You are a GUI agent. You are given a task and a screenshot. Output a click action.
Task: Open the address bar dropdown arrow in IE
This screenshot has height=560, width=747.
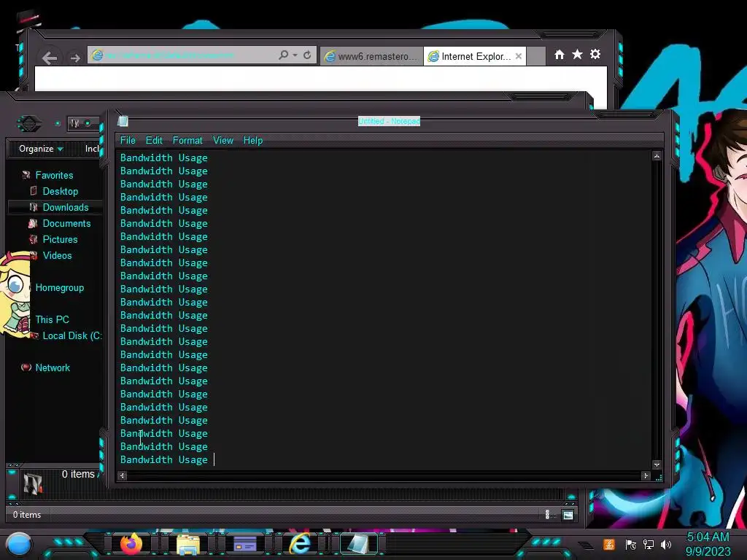coord(295,55)
